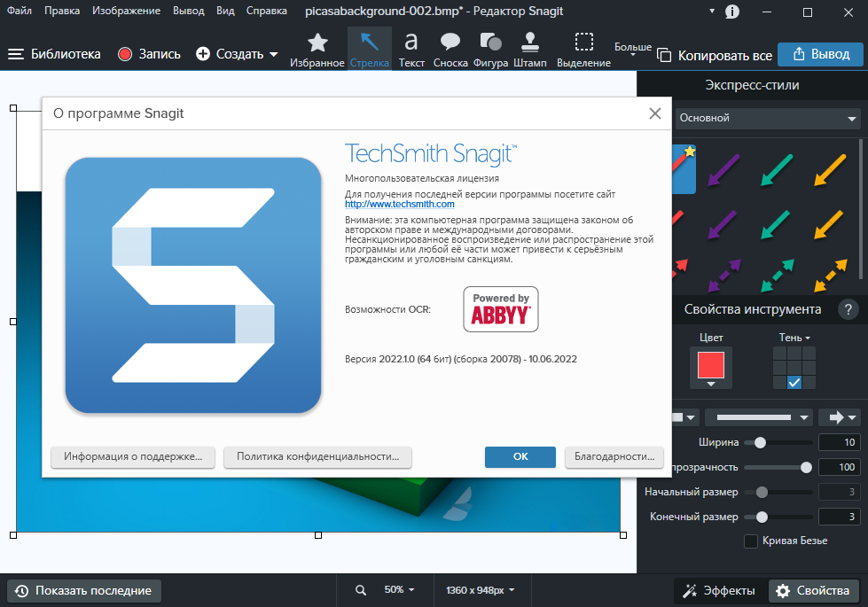Click the Ширина width value field
The image size is (868, 607).
pyautogui.click(x=840, y=442)
